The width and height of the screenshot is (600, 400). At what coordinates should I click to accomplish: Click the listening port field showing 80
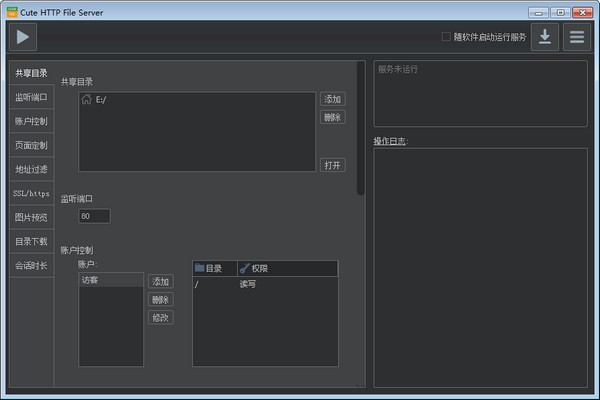94,216
